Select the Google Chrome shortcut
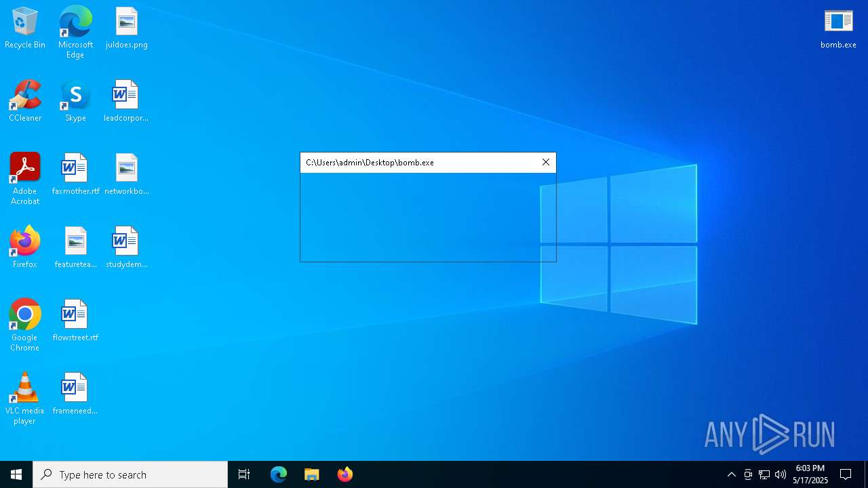The height and width of the screenshot is (488, 868). pyautogui.click(x=25, y=326)
